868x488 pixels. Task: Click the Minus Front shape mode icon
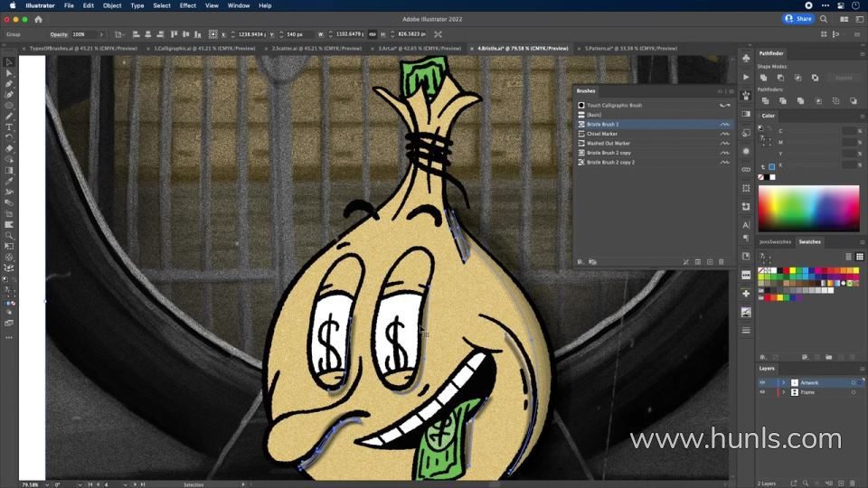click(780, 78)
